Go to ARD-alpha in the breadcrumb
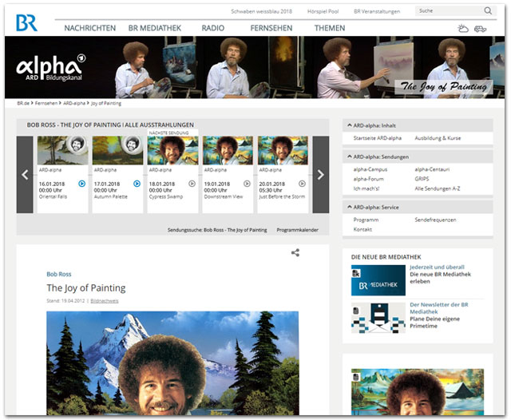Viewport: 511px width, 420px height. click(74, 103)
